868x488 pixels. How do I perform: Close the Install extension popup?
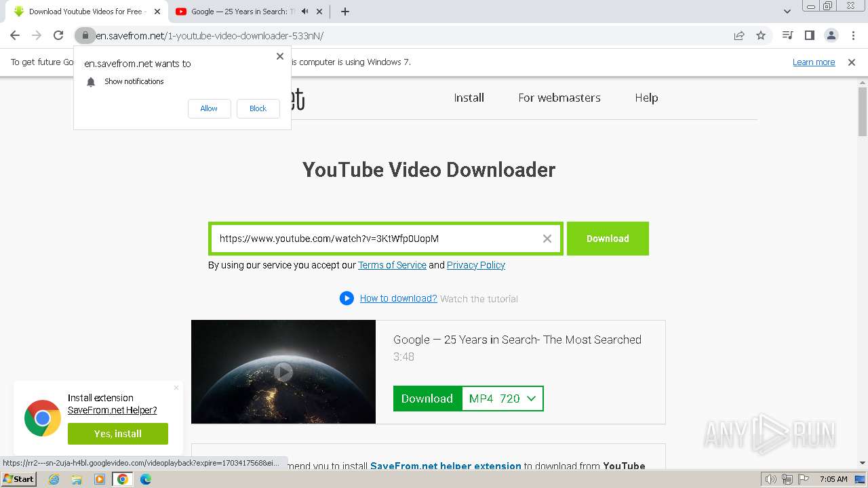tap(176, 388)
